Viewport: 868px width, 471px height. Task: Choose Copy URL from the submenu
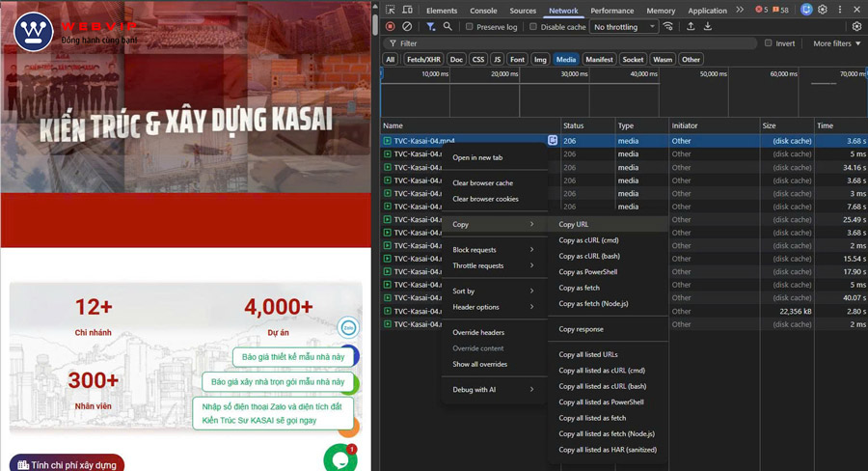[x=609, y=225]
